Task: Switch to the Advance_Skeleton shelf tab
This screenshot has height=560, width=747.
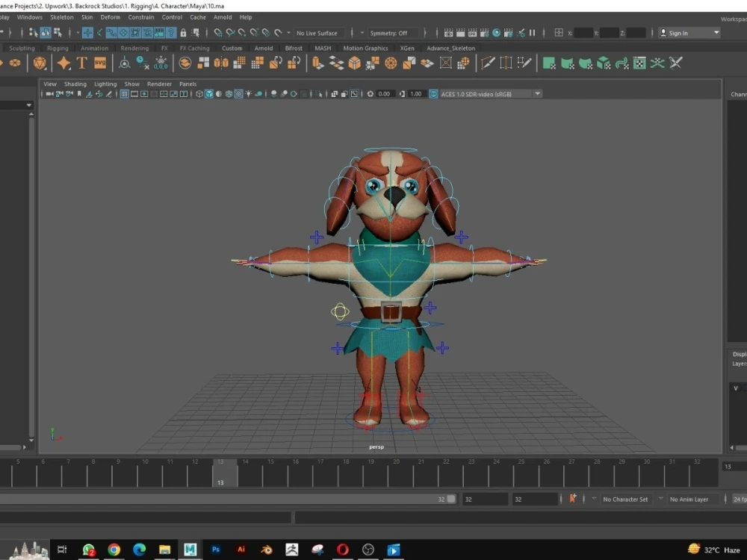Action: 450,47
